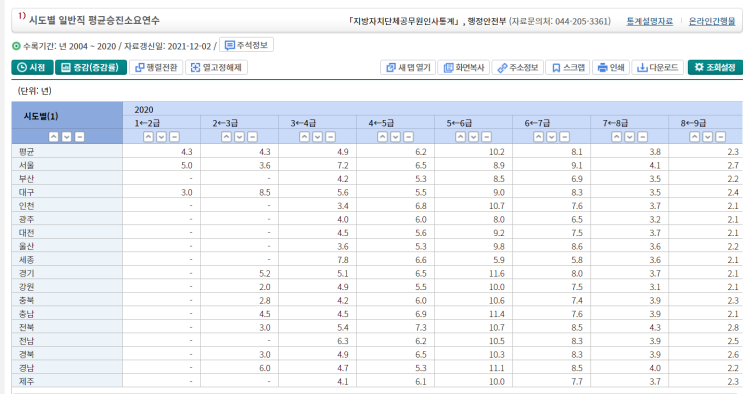Click the 시도별(1) header label
Screen dimensions: 743x394
[41, 116]
